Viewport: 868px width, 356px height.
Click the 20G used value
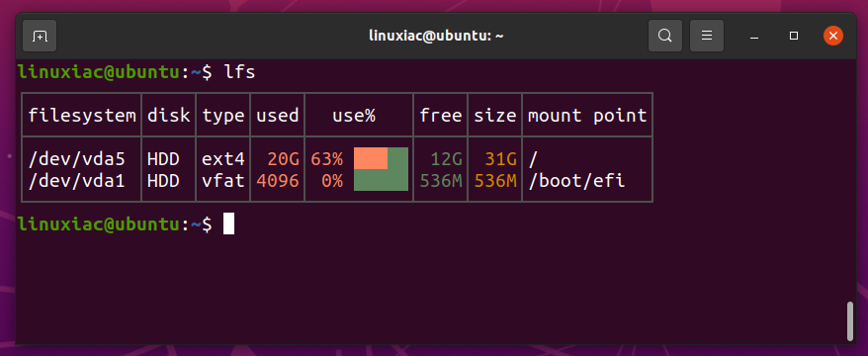pos(283,159)
